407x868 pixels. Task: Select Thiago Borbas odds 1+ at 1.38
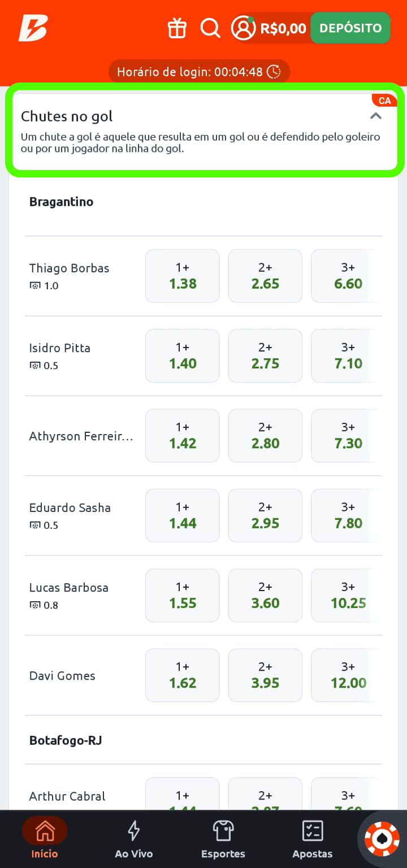[x=182, y=276]
